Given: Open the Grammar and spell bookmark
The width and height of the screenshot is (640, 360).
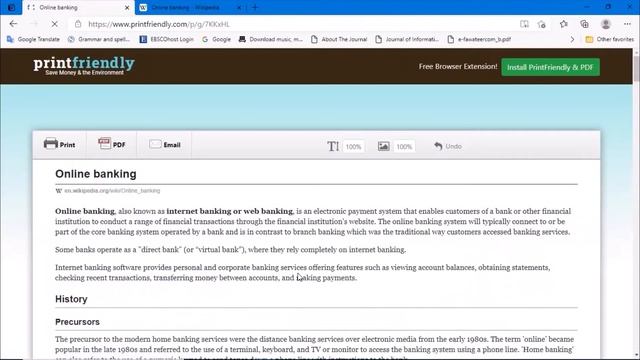Looking at the screenshot, I should (99, 39).
